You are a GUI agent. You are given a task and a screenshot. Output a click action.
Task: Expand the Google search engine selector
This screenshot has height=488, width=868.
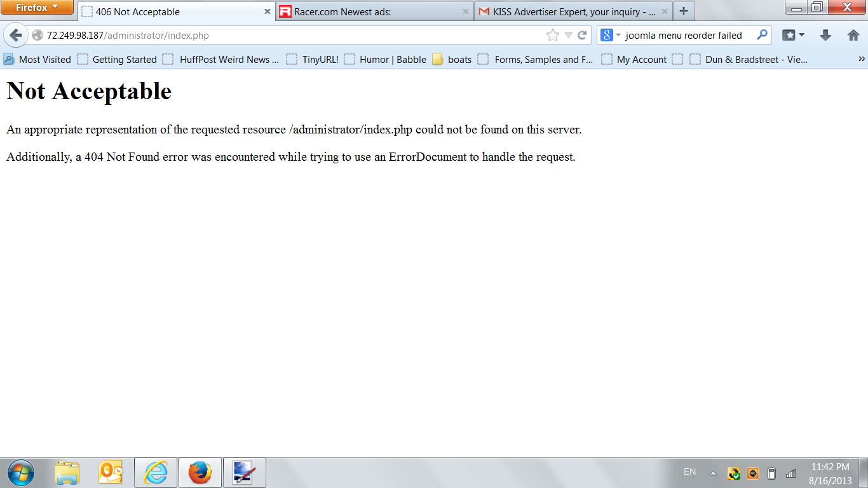[x=611, y=36]
